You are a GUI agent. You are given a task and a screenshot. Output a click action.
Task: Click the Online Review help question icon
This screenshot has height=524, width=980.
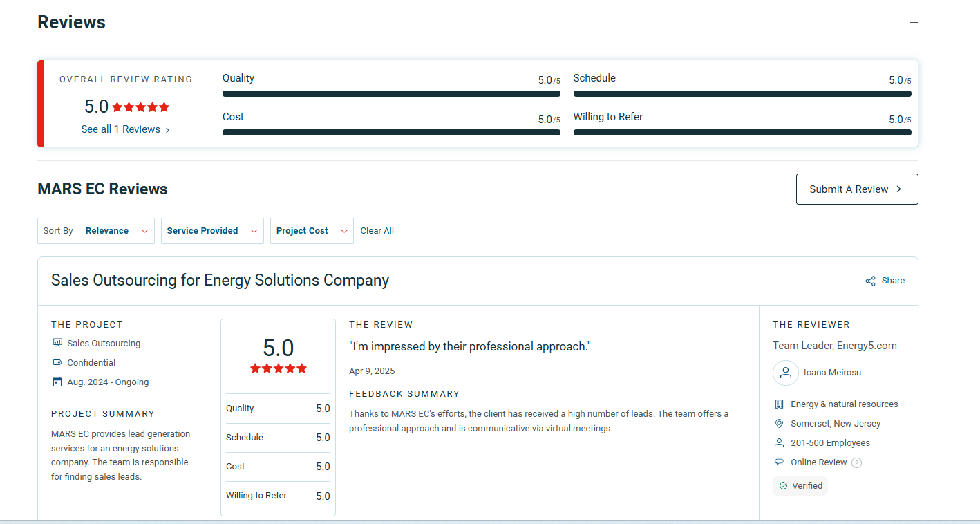(857, 462)
